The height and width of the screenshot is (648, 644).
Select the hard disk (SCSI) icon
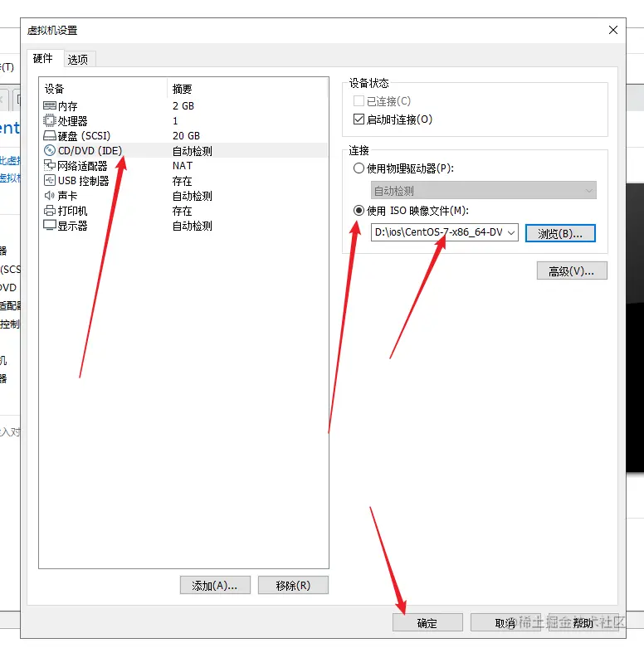point(50,135)
